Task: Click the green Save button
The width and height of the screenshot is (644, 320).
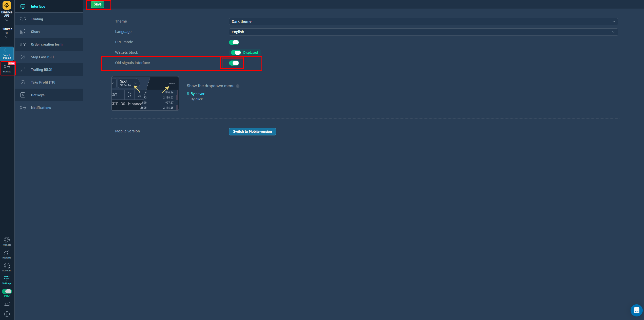Action: click(x=98, y=4)
